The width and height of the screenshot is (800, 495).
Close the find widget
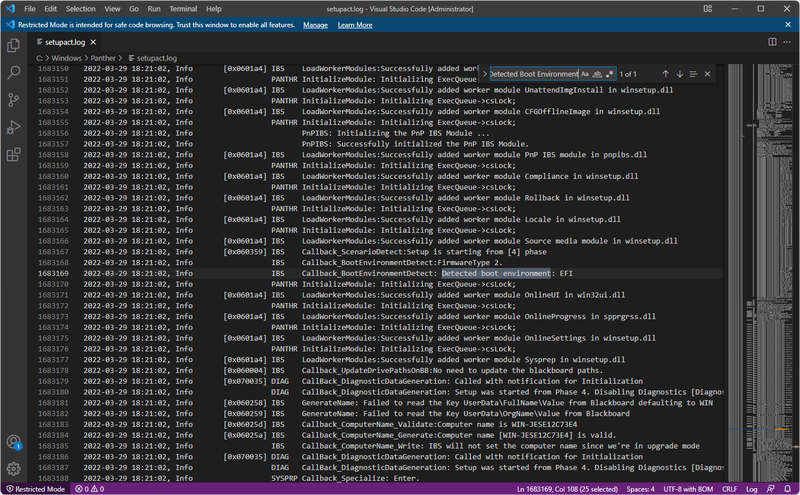pyautogui.click(x=707, y=74)
